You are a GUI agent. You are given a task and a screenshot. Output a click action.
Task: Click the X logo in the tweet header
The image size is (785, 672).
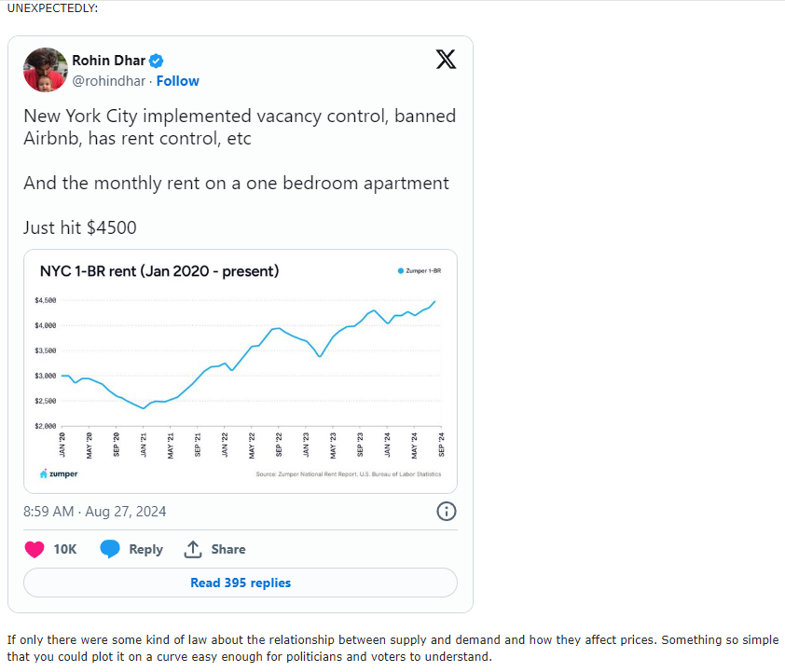[447, 60]
